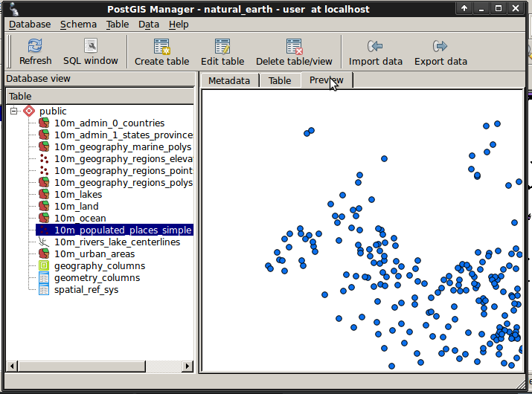
Task: Open the Database menu
Action: [30, 25]
